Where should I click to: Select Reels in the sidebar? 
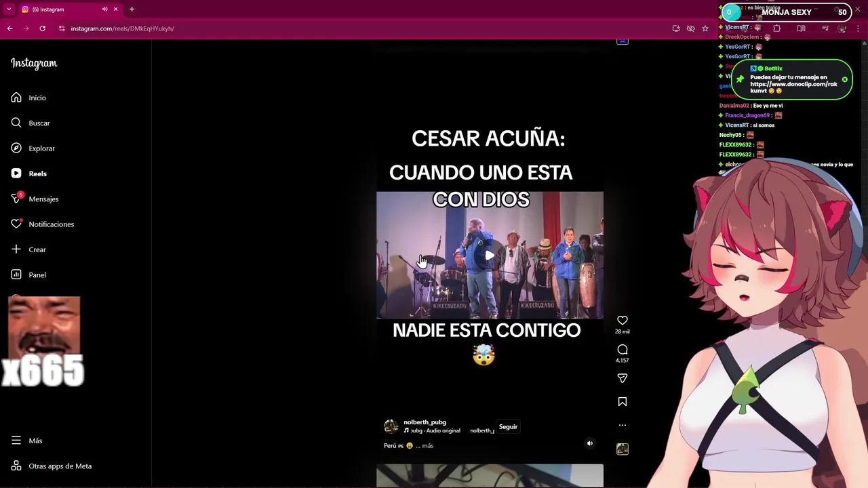pyautogui.click(x=28, y=174)
